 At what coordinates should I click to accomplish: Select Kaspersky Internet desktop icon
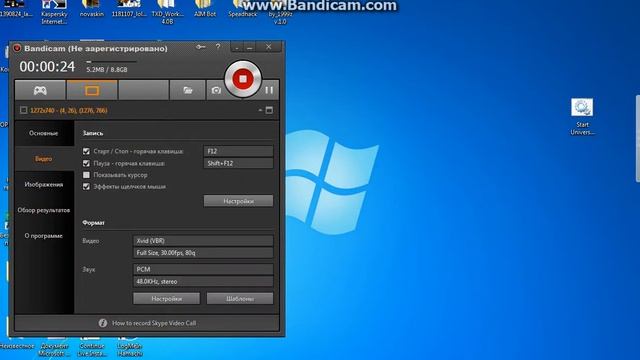click(54, 12)
